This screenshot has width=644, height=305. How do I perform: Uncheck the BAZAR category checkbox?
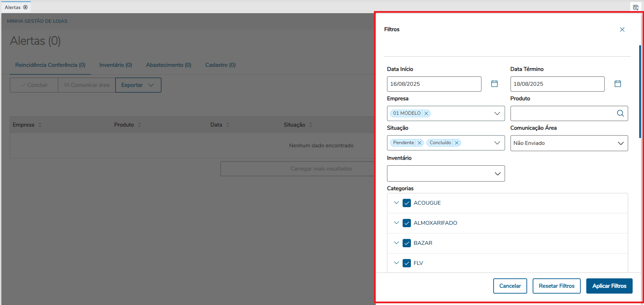tap(407, 243)
